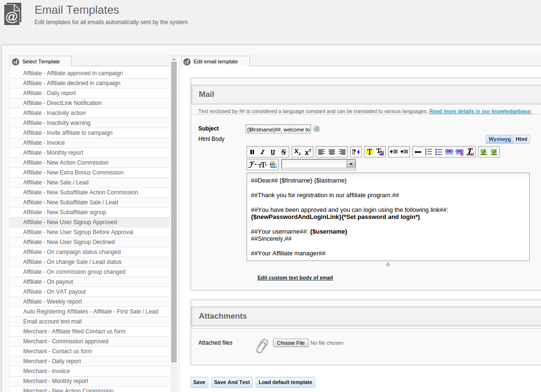Select Affiliate - Invoice template
Viewport: 541px width, 392px height.
(90, 143)
